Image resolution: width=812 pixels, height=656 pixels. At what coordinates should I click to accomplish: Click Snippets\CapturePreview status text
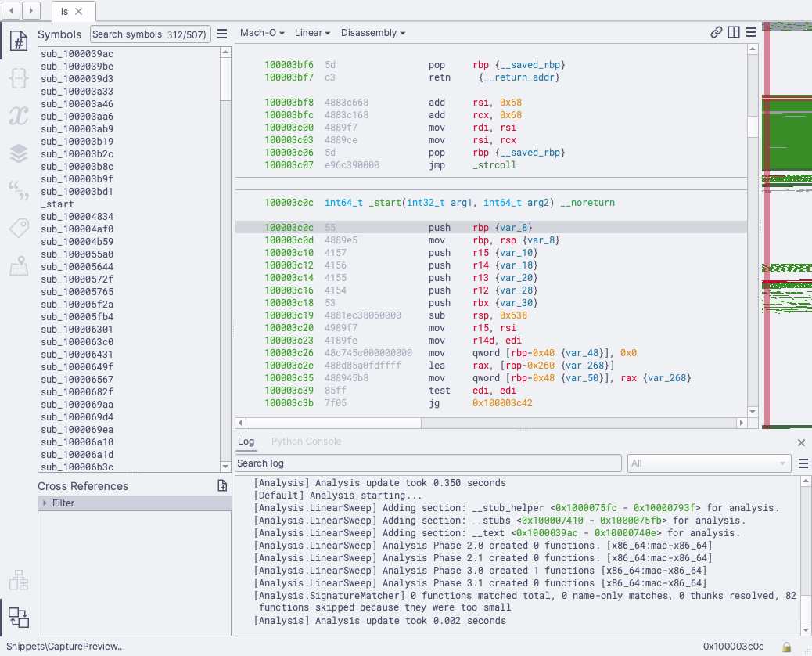(65, 646)
